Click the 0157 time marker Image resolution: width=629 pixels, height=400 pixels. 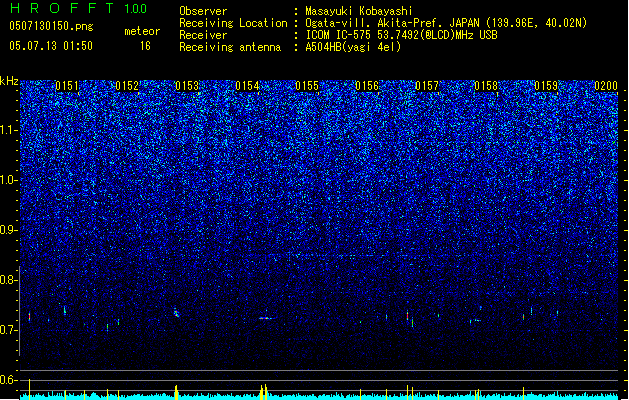point(427,86)
